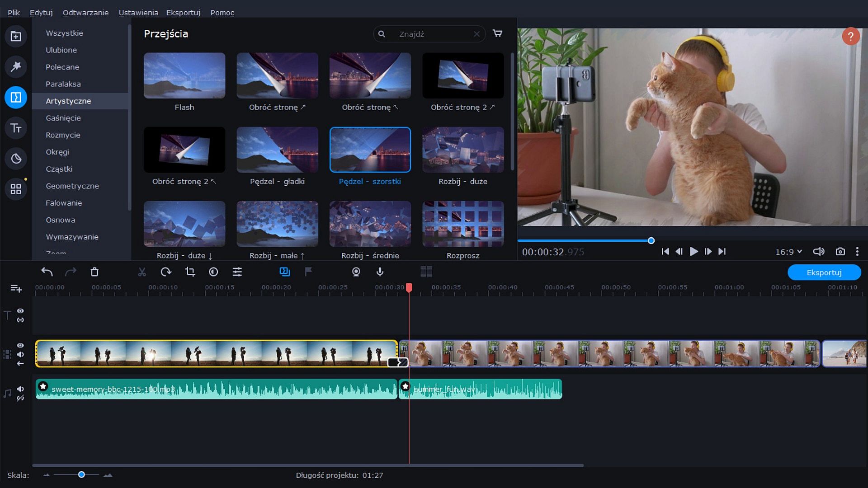Click the add track button

[16, 288]
